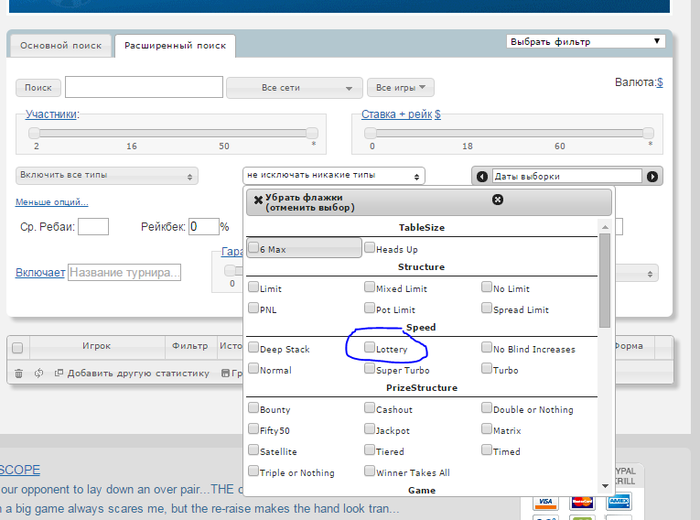Tick the Cashout checkbox
700x520 pixels.
[369, 408]
